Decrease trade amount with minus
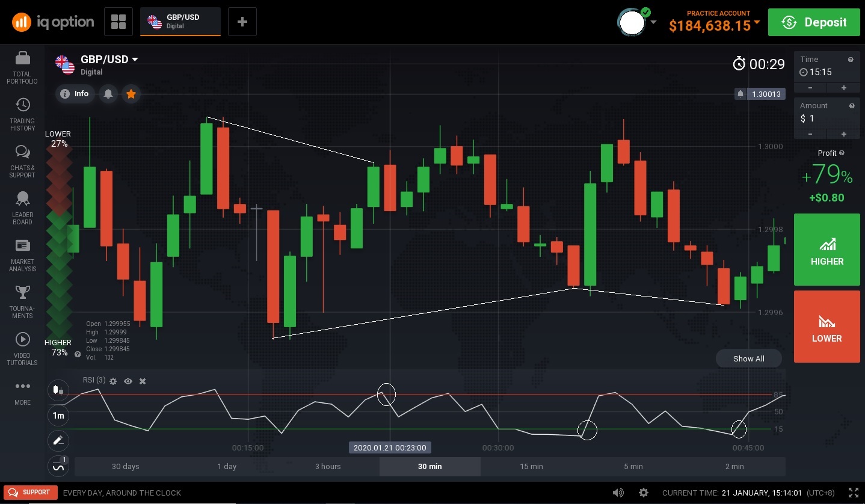 click(810, 134)
